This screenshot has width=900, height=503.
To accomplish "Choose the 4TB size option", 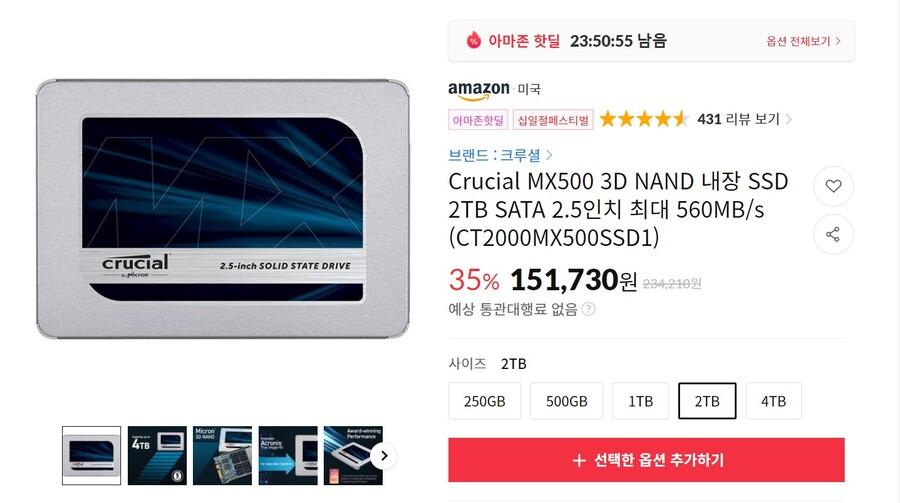I will (x=773, y=401).
